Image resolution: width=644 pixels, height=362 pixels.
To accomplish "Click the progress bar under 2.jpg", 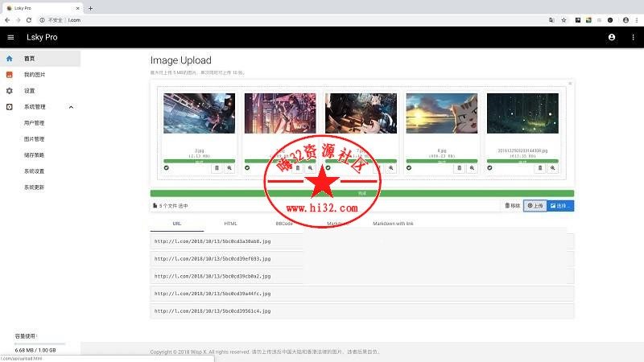I will tap(199, 162).
